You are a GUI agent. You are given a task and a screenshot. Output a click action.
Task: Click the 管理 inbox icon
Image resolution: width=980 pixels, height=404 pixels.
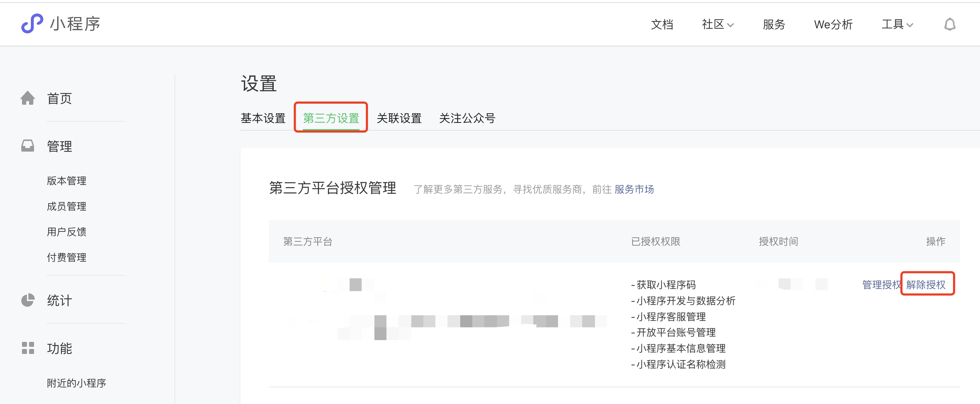pyautogui.click(x=28, y=146)
